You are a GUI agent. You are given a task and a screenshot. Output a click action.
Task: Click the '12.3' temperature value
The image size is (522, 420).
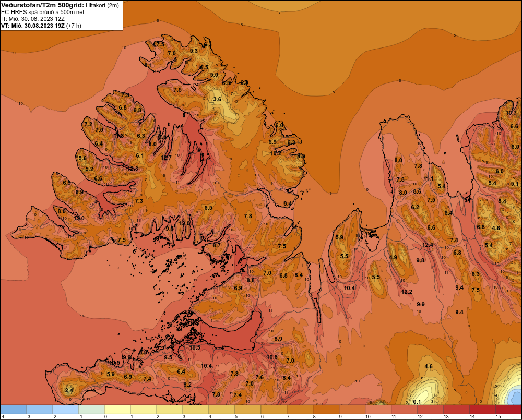point(132,169)
